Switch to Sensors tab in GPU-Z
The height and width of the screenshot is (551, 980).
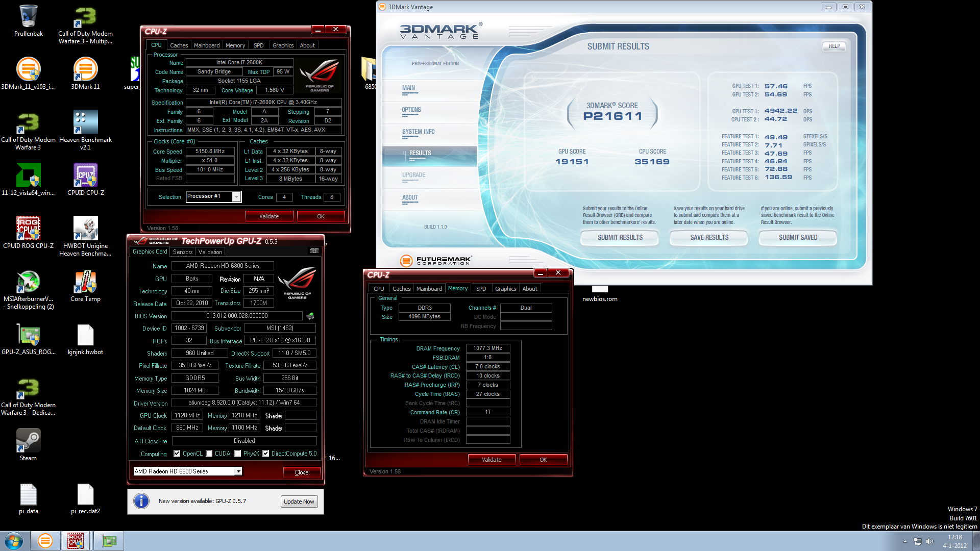click(183, 252)
